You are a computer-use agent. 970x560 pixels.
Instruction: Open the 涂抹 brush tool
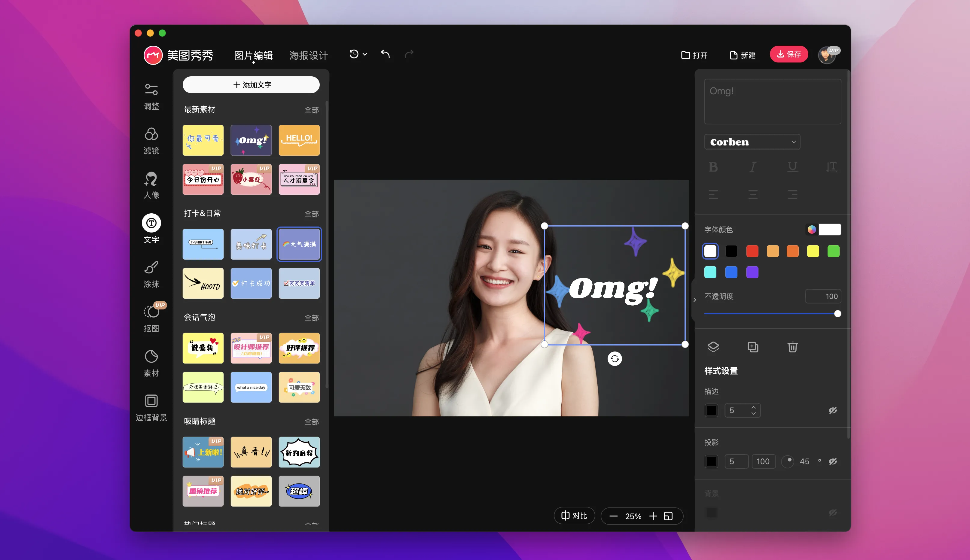pos(151,274)
